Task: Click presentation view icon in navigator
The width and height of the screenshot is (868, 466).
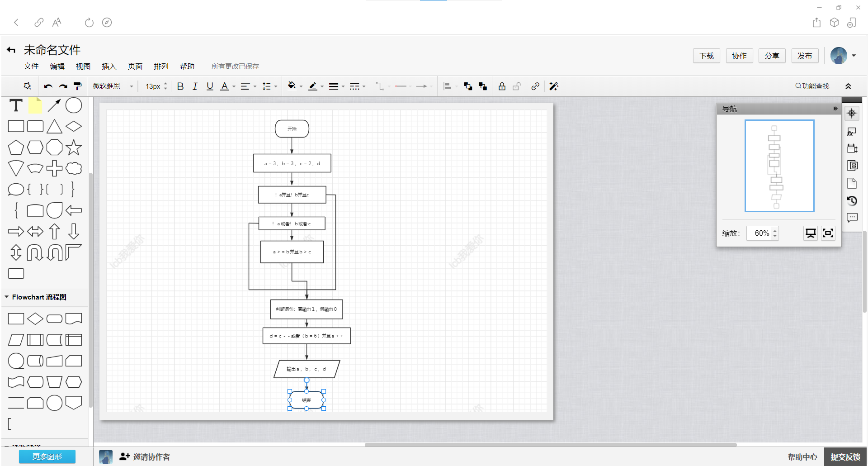Action: 811,233
